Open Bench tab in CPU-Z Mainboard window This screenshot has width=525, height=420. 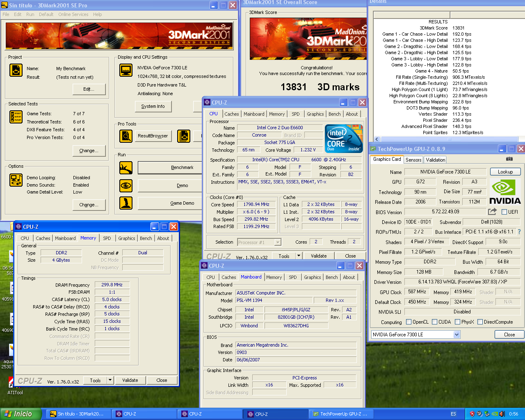[x=331, y=277]
